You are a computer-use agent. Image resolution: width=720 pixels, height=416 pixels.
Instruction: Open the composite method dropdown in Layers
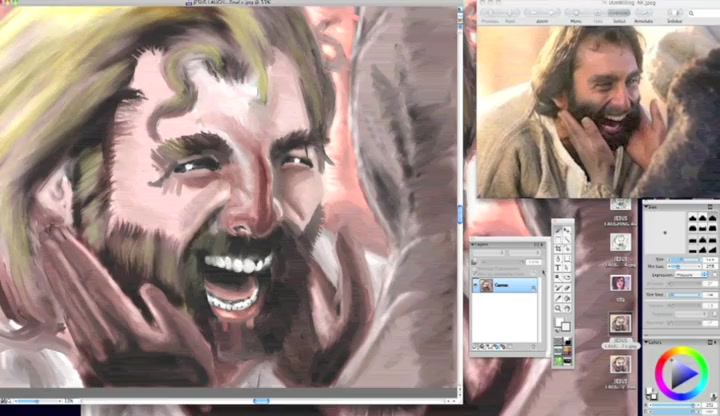(x=487, y=252)
